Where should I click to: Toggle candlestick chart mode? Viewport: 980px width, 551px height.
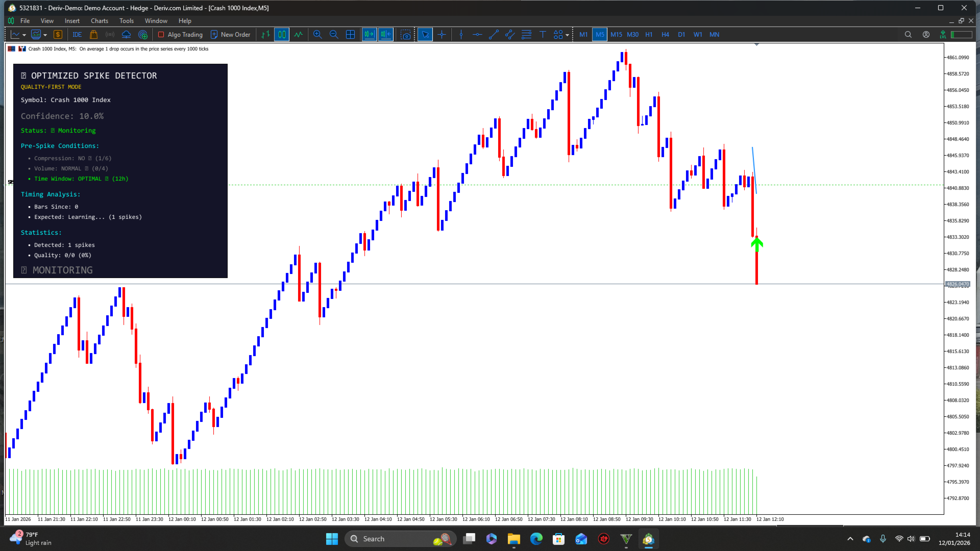coord(282,35)
